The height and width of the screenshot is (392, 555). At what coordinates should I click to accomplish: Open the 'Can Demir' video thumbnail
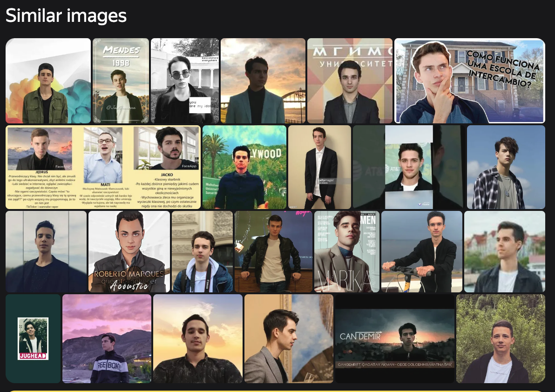tap(394, 338)
